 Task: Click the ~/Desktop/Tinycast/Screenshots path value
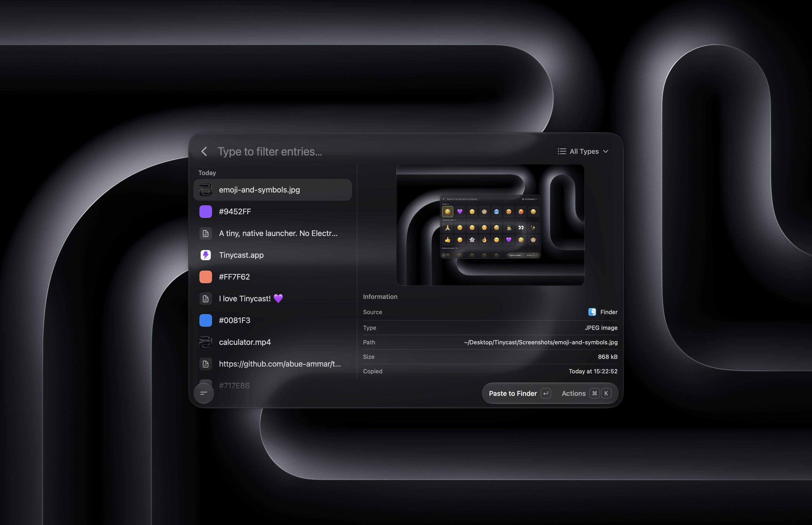pyautogui.click(x=541, y=342)
